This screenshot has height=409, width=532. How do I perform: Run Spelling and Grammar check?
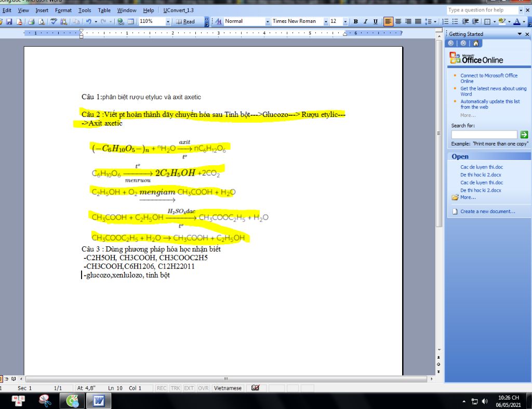point(54,22)
